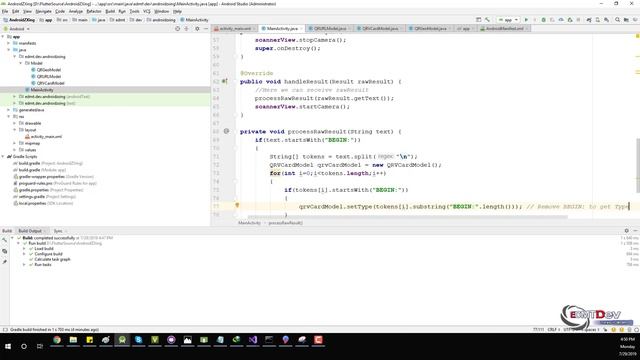Click the Windows Start button
This screenshot has width=640, height=360.
point(8,346)
